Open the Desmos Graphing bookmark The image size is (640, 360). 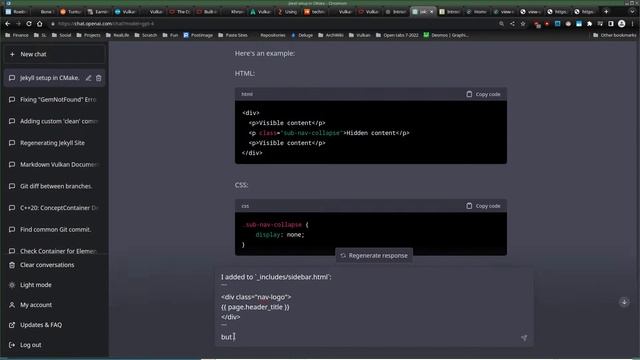click(x=446, y=35)
